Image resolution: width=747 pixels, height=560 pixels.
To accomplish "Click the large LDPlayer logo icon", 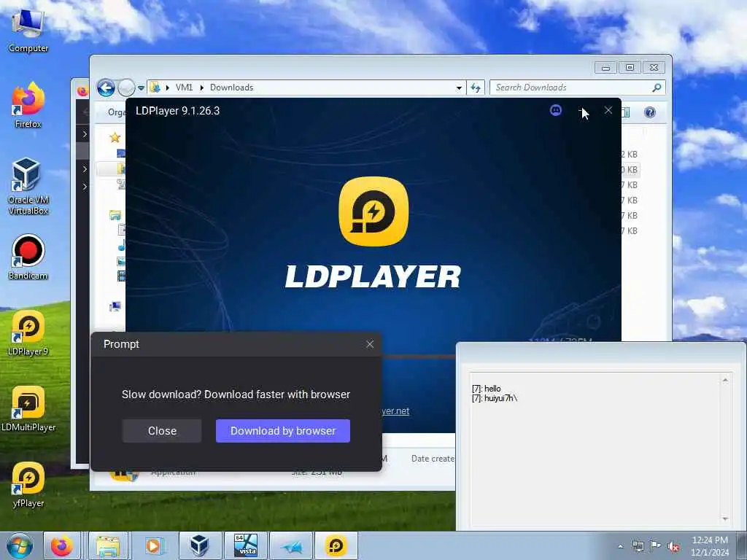I will pos(373,211).
